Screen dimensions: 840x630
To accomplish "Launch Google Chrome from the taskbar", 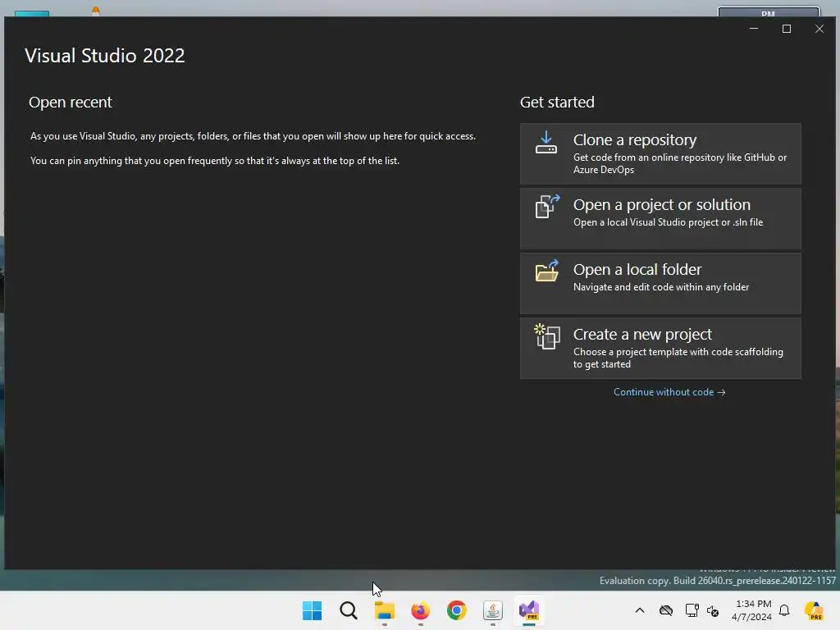I will tap(456, 610).
